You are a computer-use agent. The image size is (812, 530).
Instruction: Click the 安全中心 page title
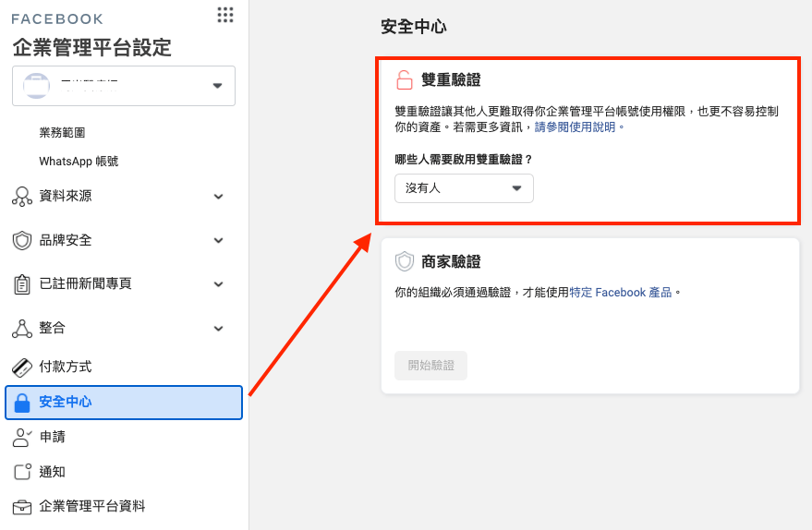(414, 27)
